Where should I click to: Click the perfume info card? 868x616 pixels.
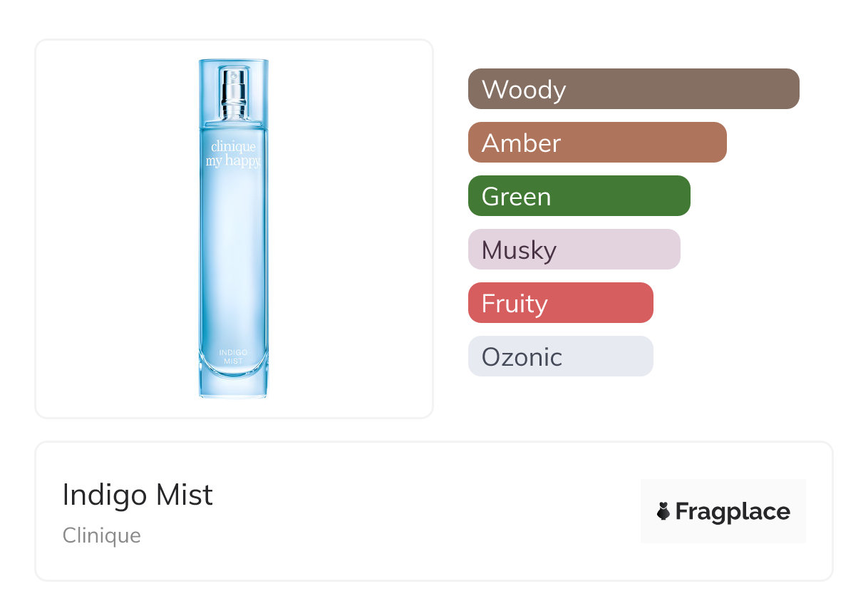[x=434, y=511]
